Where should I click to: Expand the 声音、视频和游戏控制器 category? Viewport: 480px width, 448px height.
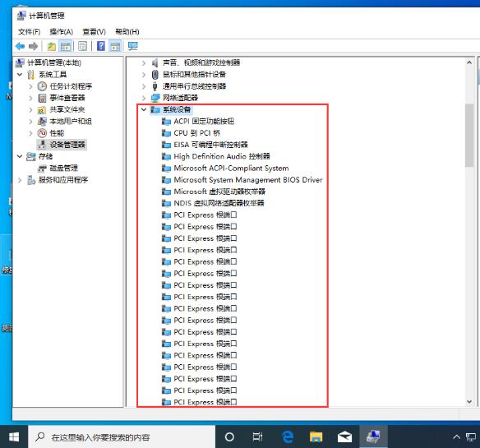pyautogui.click(x=144, y=62)
